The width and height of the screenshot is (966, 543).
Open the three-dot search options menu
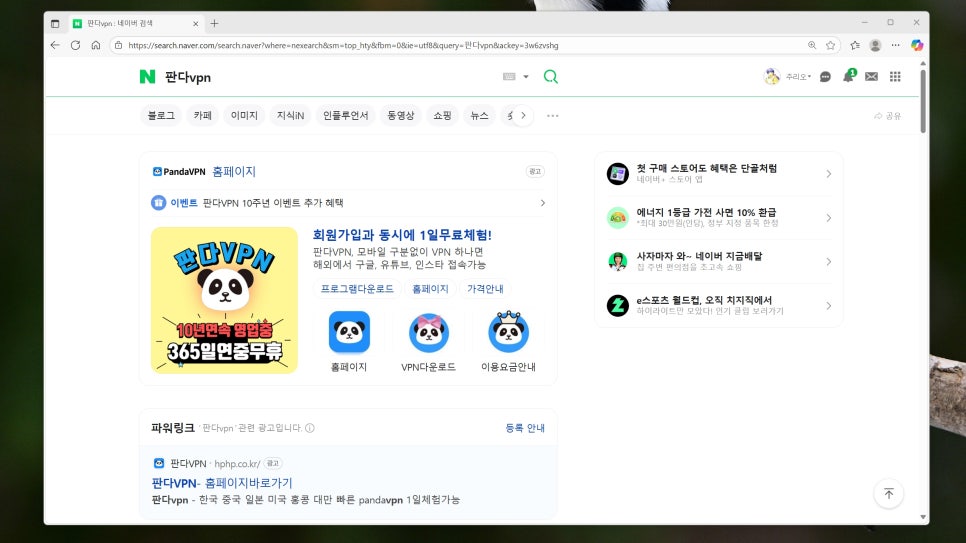tap(553, 115)
